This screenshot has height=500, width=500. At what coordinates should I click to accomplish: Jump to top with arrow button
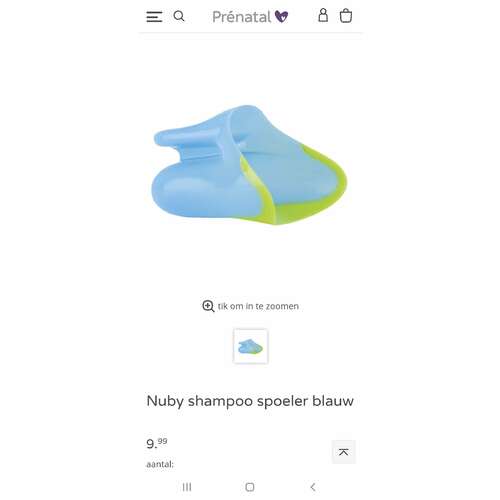[344, 452]
